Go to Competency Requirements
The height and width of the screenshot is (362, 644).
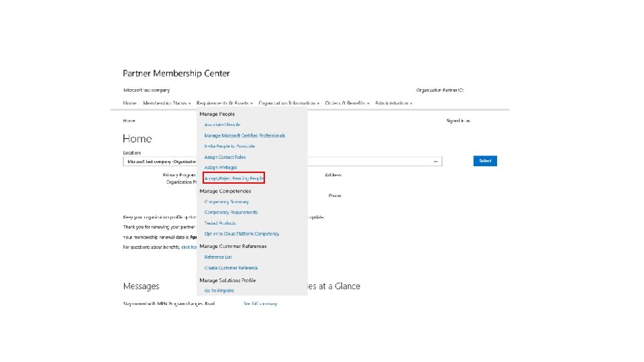231,213
